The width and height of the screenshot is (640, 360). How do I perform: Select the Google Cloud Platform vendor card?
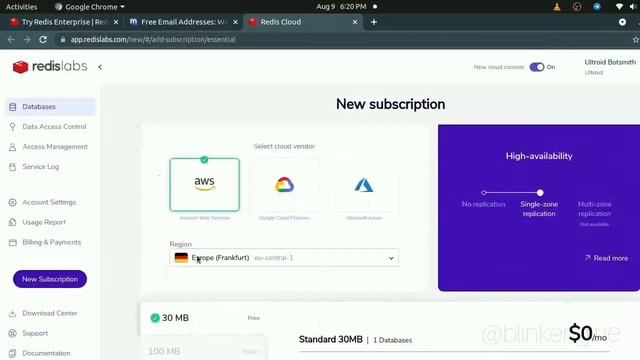click(284, 185)
